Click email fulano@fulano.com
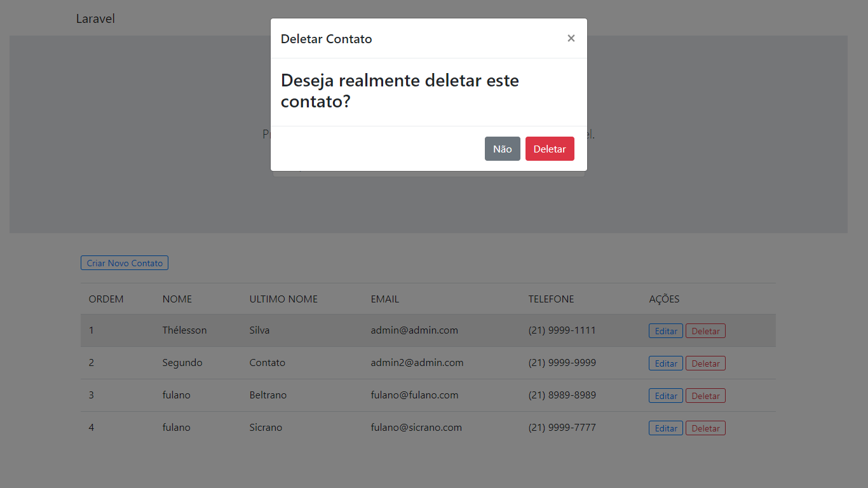The image size is (868, 488). (x=415, y=395)
